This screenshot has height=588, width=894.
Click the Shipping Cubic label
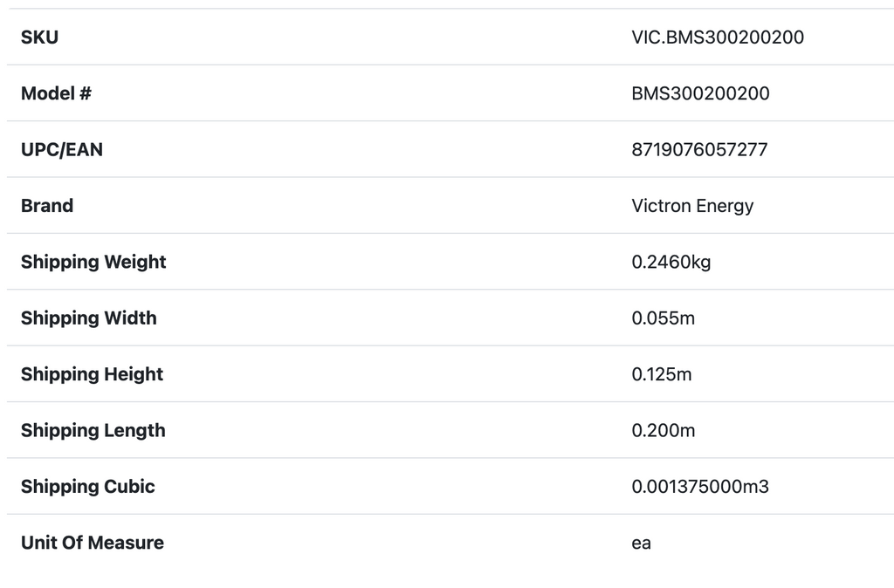[x=88, y=486]
